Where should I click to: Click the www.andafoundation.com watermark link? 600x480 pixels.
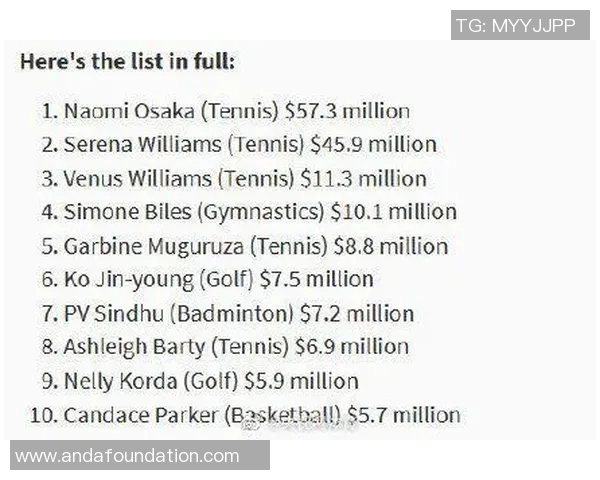point(127,456)
